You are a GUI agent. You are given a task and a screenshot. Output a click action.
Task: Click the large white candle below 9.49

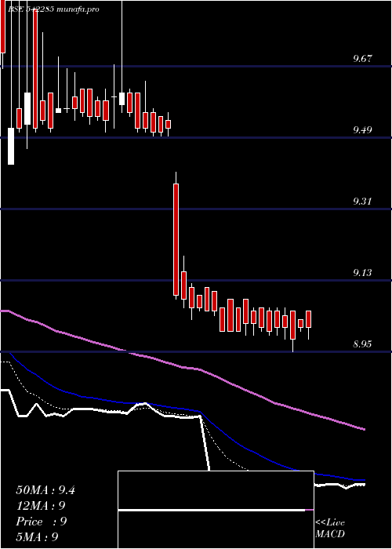coord(11,146)
